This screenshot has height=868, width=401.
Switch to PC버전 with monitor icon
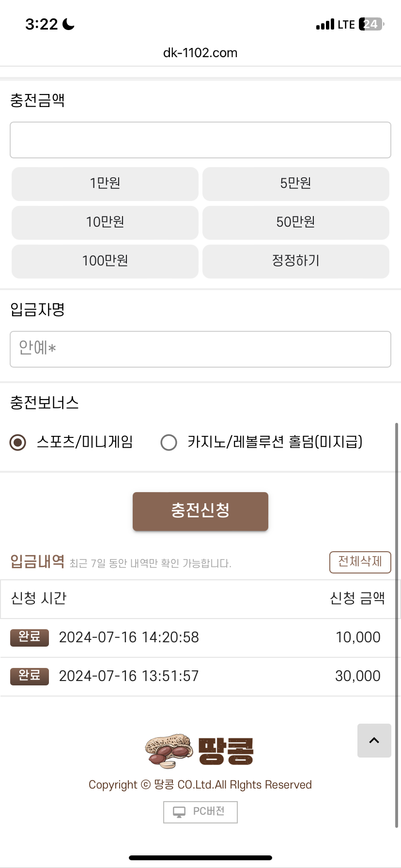pyautogui.click(x=200, y=812)
